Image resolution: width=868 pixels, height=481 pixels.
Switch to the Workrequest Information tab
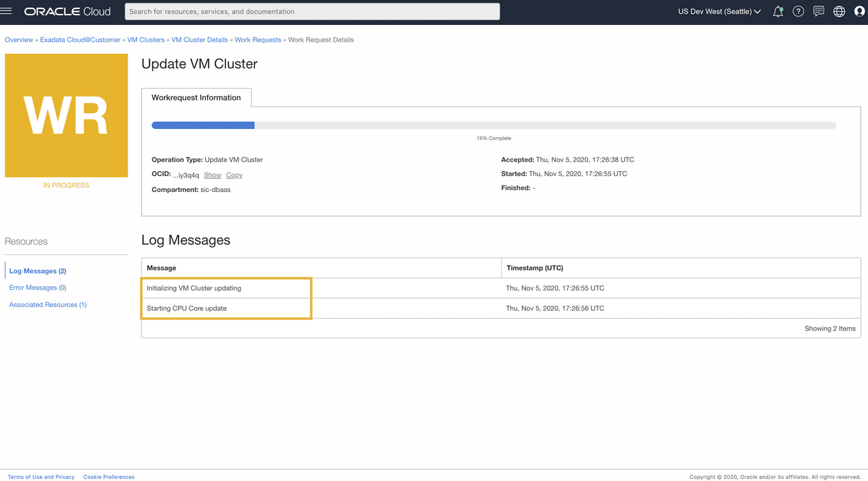pos(196,97)
